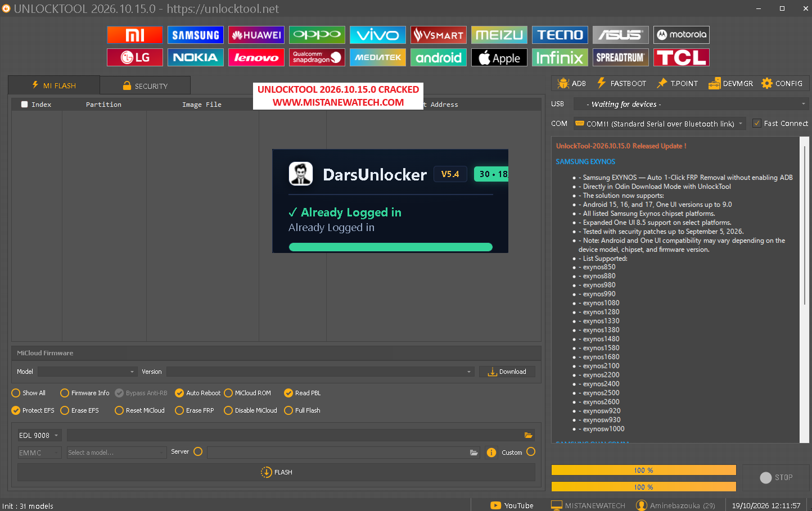Click the firmware Download button

507,372
